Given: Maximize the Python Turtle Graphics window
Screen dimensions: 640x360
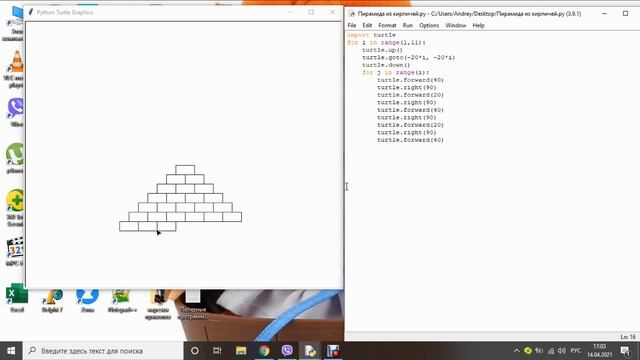Looking at the screenshot, I should coord(311,12).
